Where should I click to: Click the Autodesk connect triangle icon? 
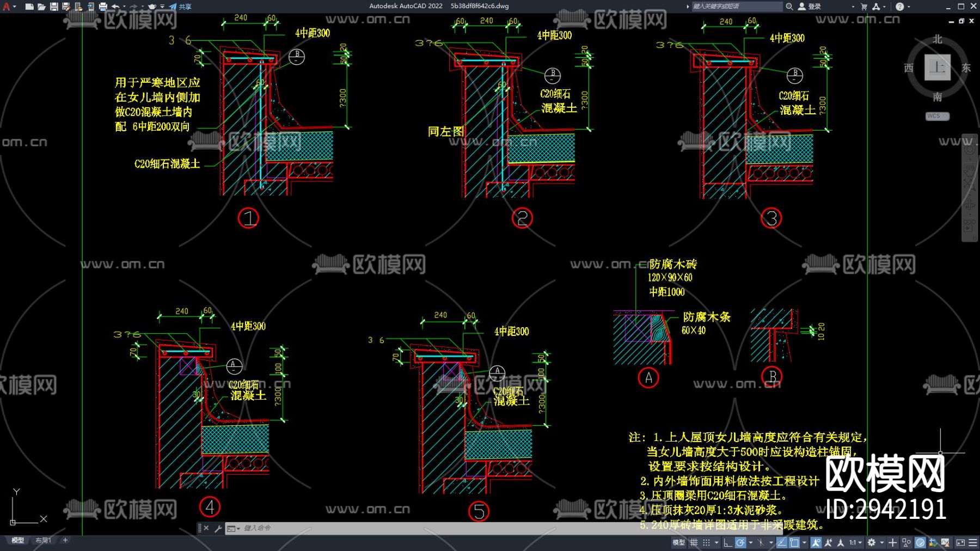875,7
